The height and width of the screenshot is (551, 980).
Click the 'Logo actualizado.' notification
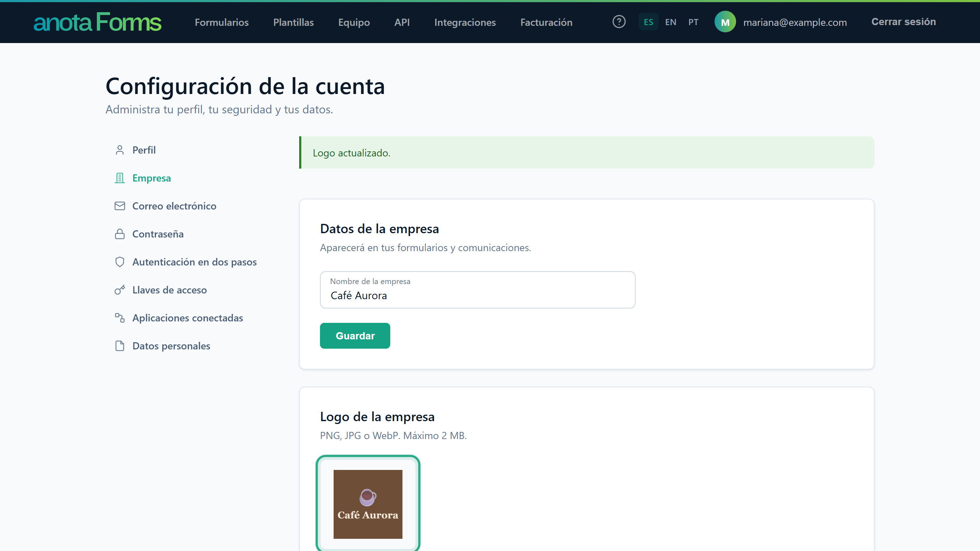(586, 152)
